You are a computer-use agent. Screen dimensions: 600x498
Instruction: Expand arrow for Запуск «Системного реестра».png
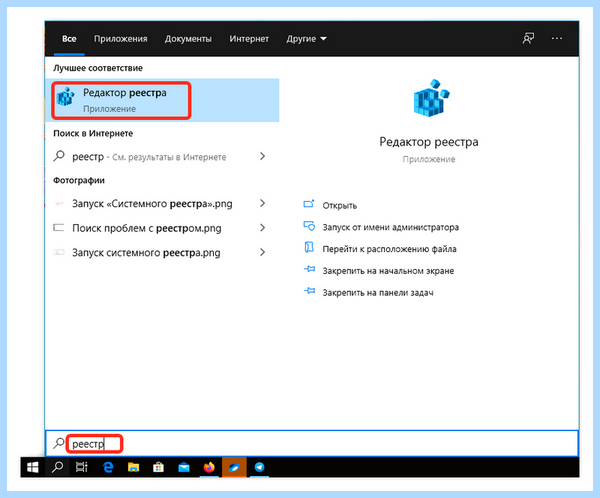pyautogui.click(x=262, y=203)
